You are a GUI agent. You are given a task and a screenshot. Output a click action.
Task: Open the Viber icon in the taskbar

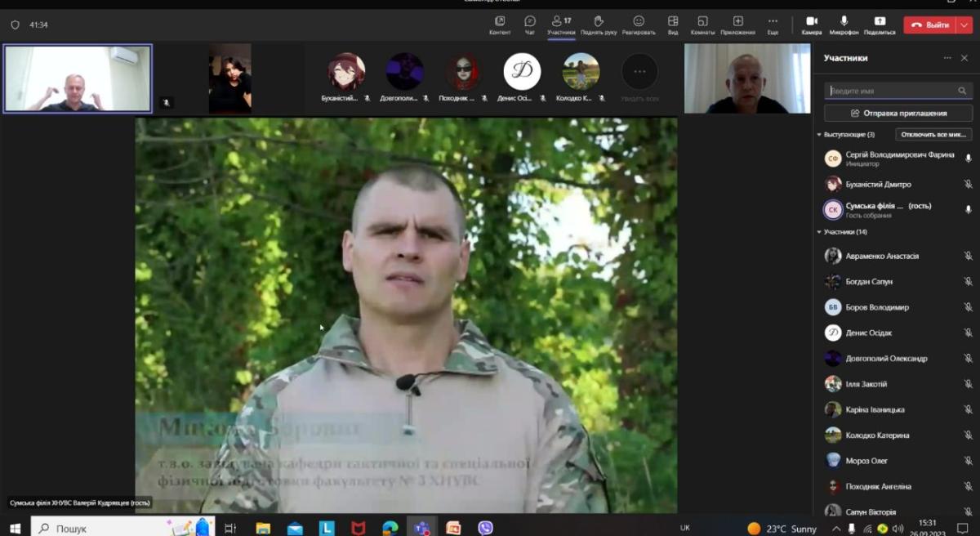point(485,528)
